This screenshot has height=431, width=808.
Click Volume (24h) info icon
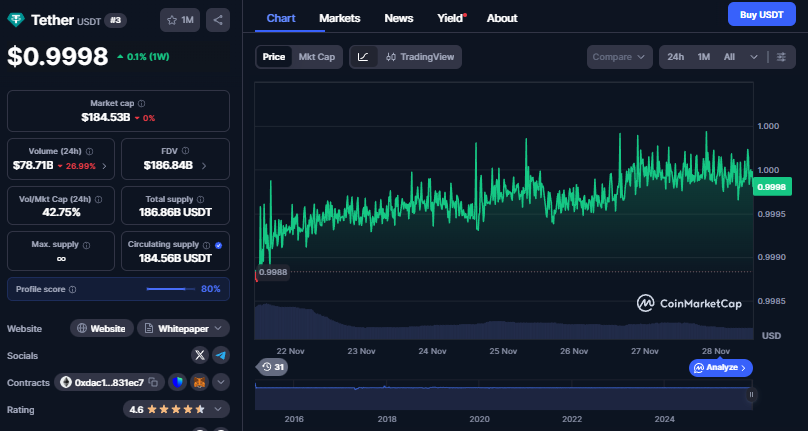90,152
